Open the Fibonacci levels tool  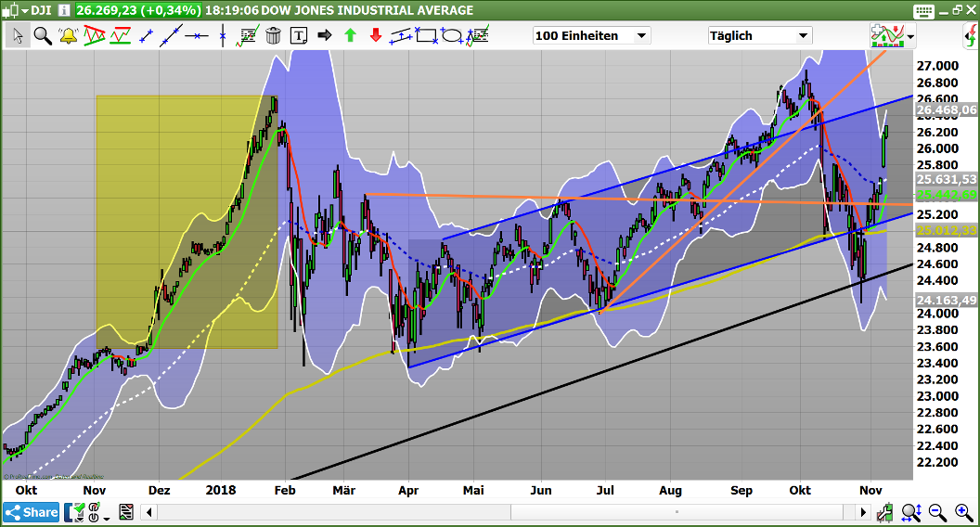click(x=248, y=35)
